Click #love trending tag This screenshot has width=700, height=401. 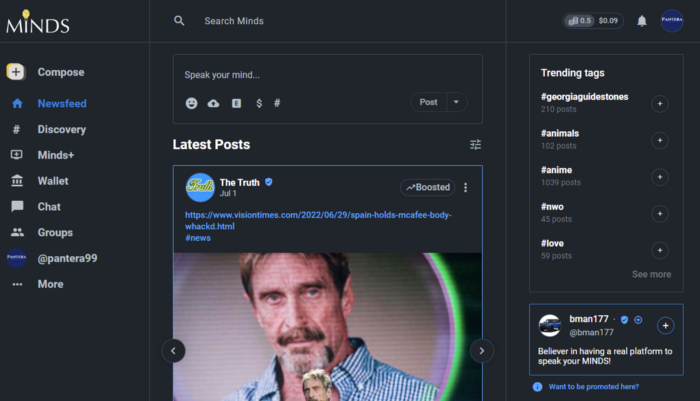(552, 243)
